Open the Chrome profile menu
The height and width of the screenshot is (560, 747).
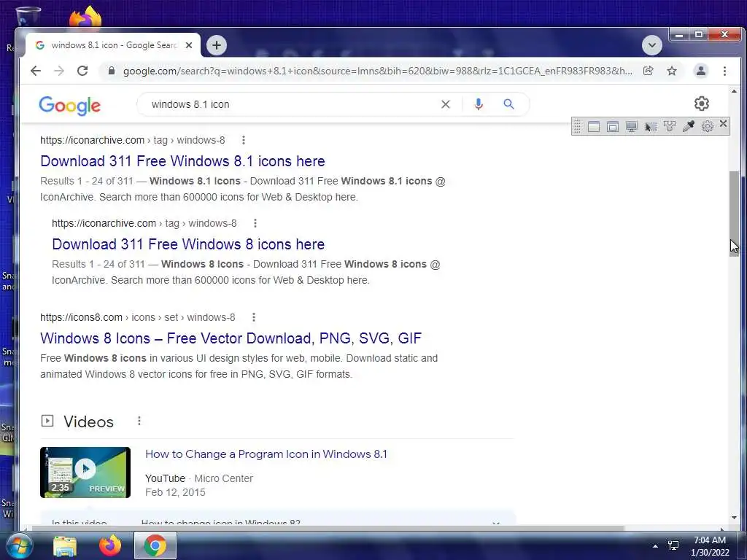(x=701, y=71)
